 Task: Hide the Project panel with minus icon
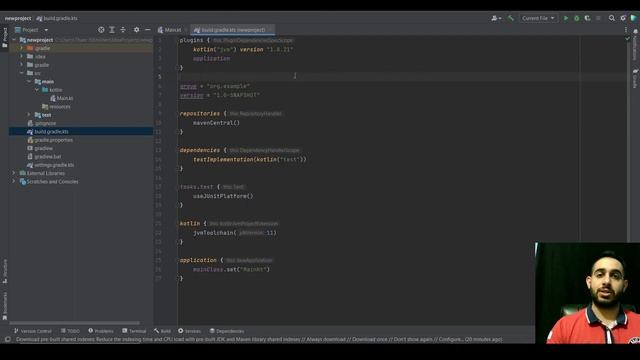point(148,30)
